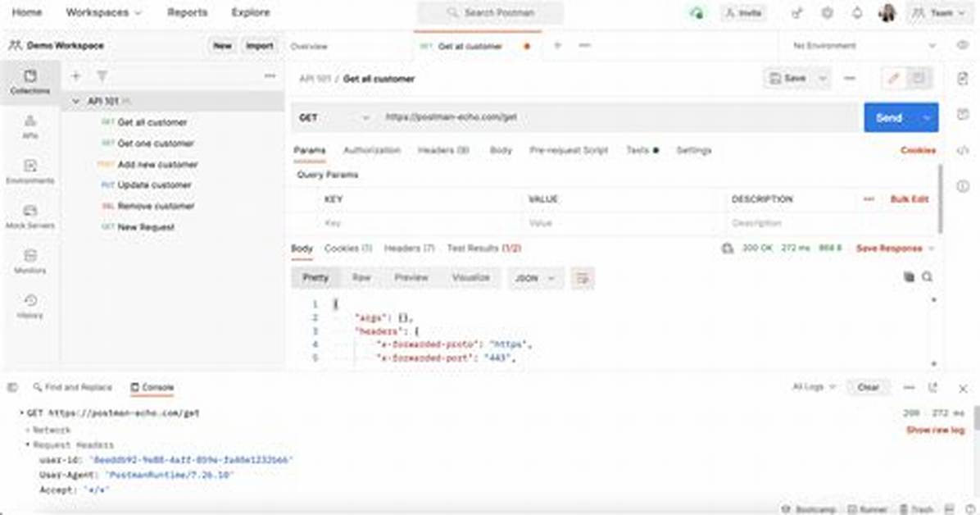Open the Environments sidebar panel
980x515 pixels.
[30, 171]
